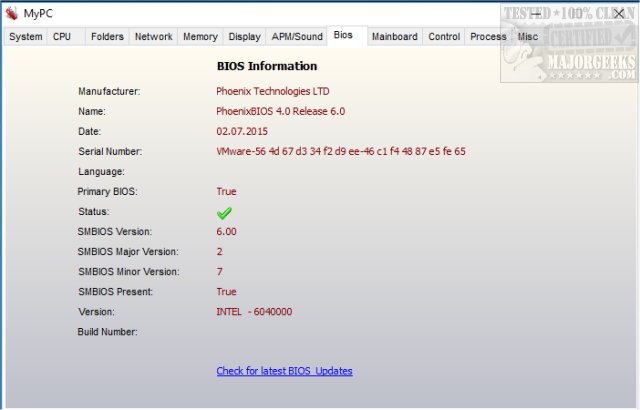This screenshot has height=410, width=640.
Task: Open the Display tab
Action: [x=244, y=37]
